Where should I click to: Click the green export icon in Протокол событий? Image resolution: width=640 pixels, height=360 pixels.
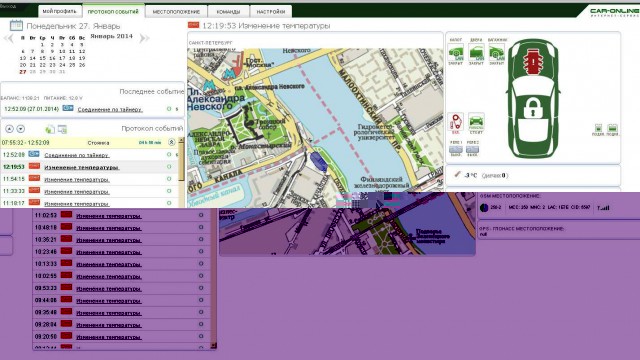pos(50,129)
